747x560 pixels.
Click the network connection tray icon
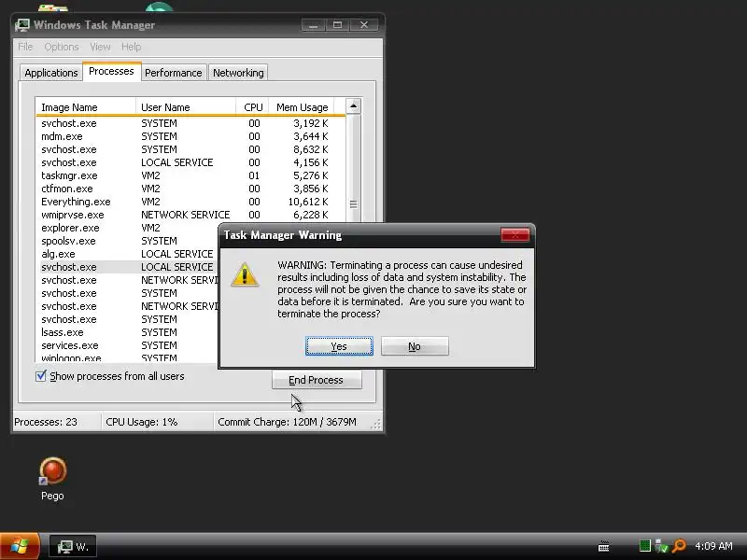tap(661, 546)
